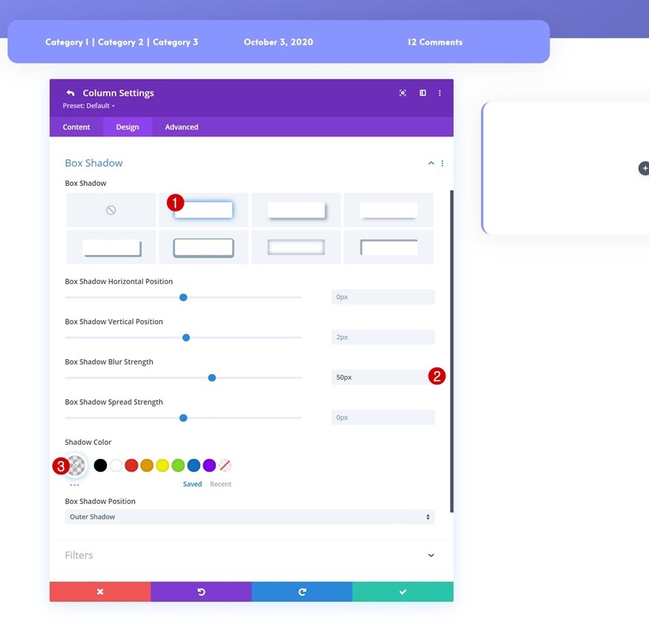Open the Box Shadow section options dots
The image size is (649, 644).
pyautogui.click(x=442, y=163)
